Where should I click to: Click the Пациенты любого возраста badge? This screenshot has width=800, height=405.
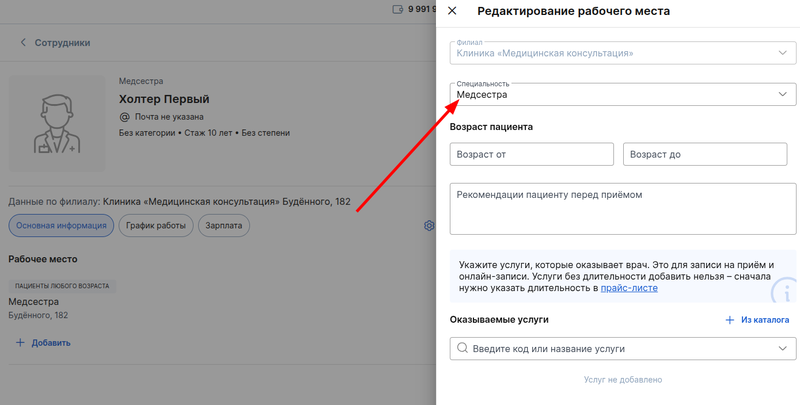[x=62, y=286]
